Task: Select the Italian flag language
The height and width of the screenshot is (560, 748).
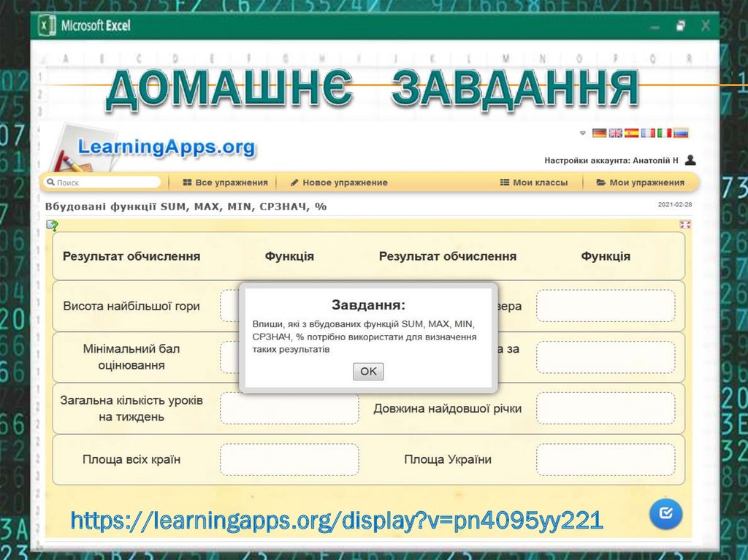Action: (664, 133)
